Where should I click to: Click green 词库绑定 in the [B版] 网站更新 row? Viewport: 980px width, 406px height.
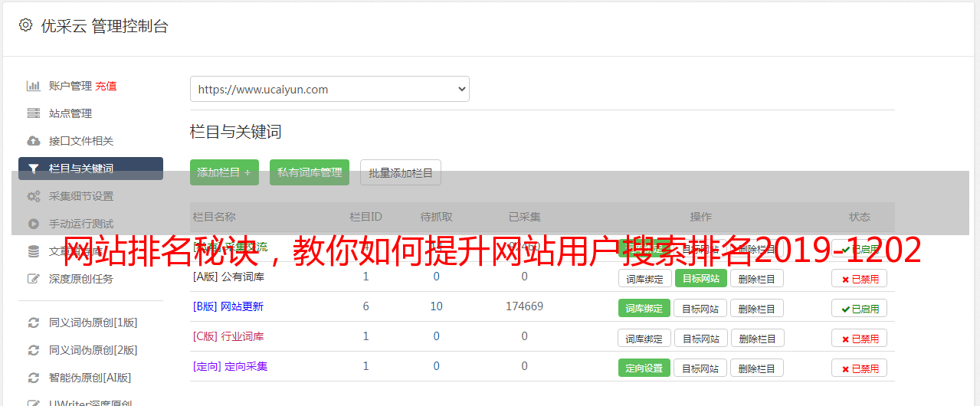(644, 308)
